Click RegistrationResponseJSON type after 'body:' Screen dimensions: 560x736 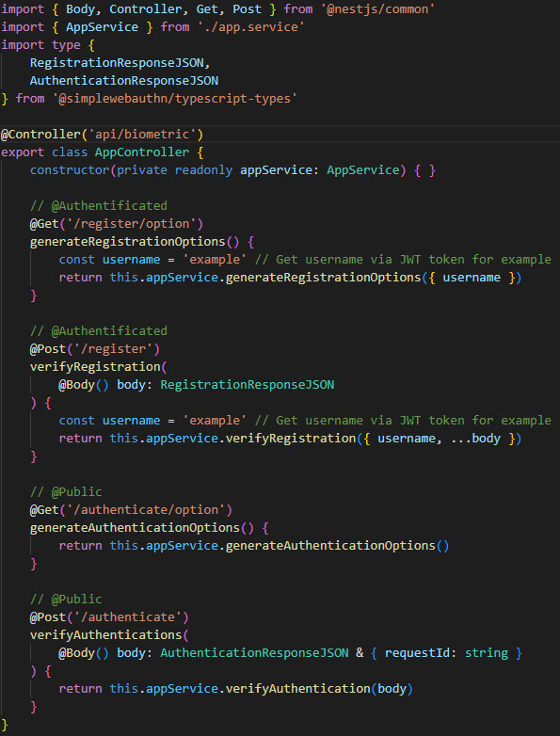(x=248, y=384)
